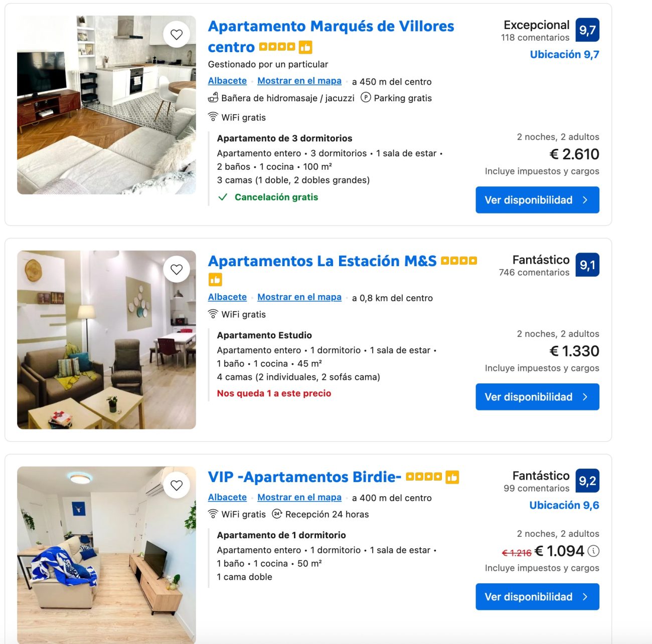652x644 pixels.
Task: Click the 9,2 review score badge
Action: click(587, 481)
